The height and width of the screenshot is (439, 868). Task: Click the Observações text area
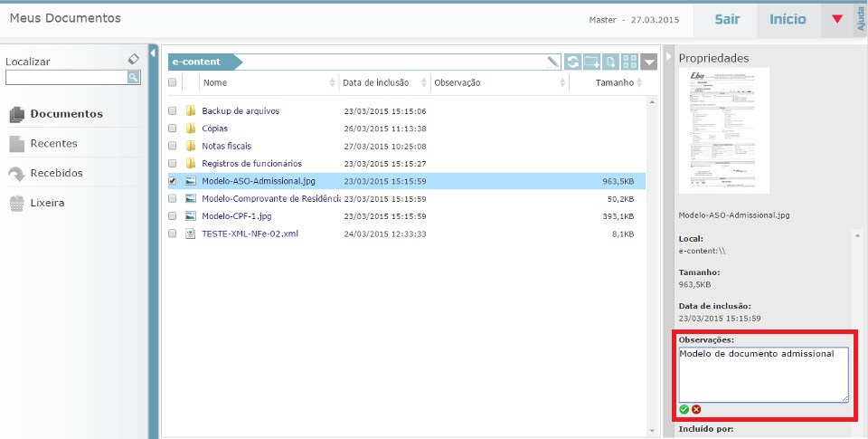(x=763, y=374)
